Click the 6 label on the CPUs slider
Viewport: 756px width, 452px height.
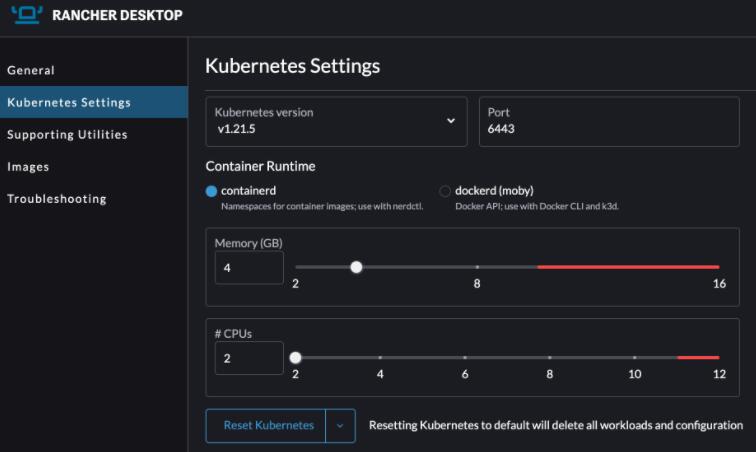(465, 374)
